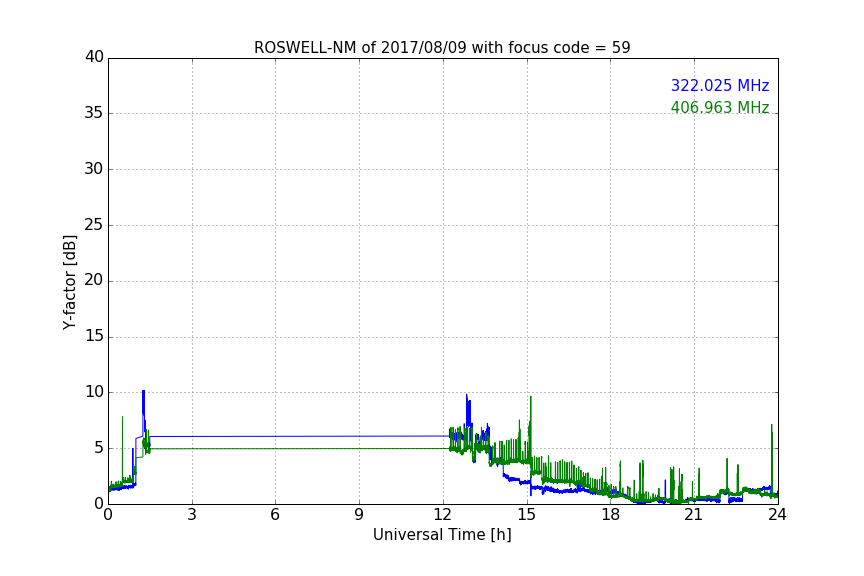Click the y-axis tick label '5'
This screenshot has height=576, width=864.
99,448
